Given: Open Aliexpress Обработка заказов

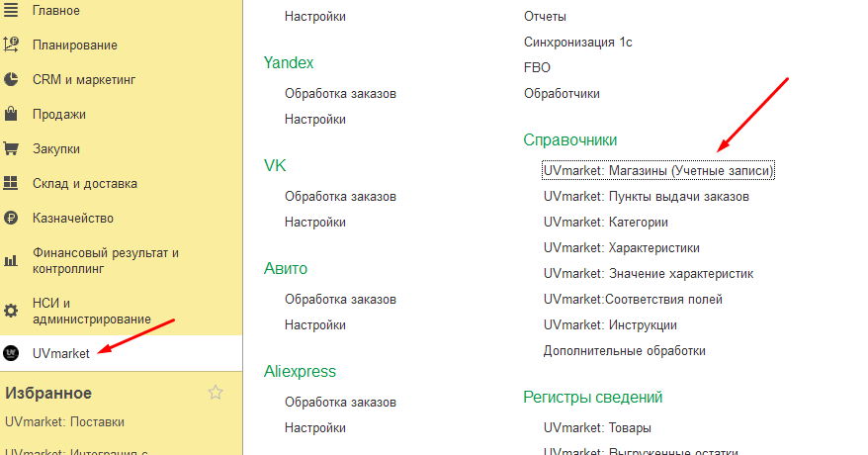Looking at the screenshot, I should pyautogui.click(x=340, y=403).
